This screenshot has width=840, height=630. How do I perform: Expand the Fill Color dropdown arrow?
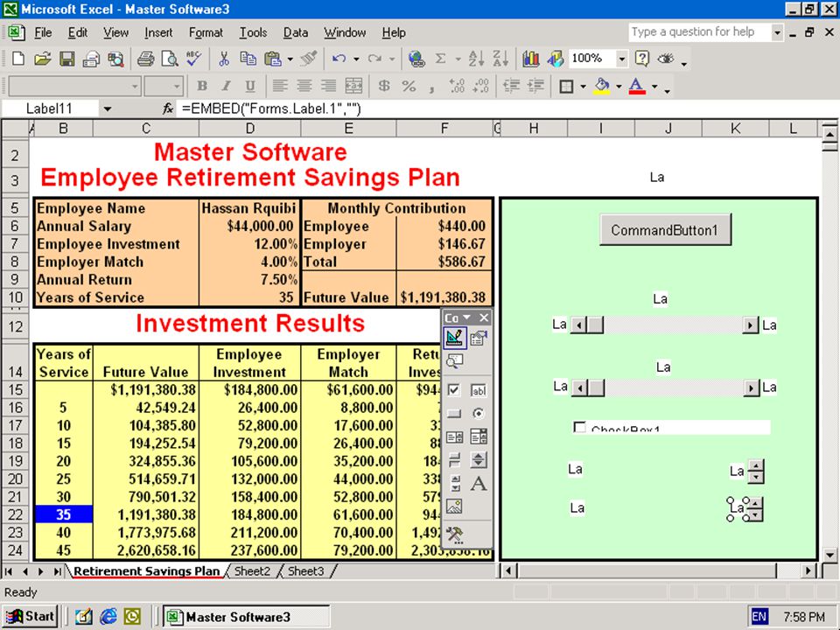pyautogui.click(x=619, y=87)
